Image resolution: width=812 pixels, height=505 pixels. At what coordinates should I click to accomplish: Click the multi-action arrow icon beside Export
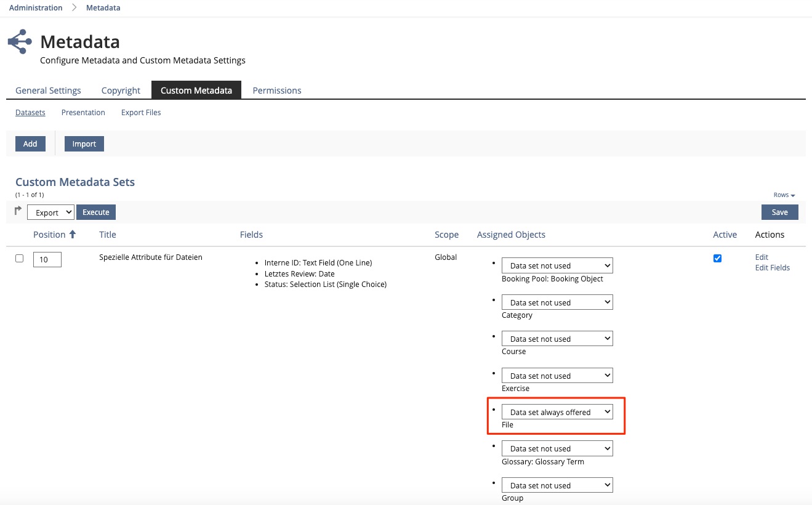[18, 211]
